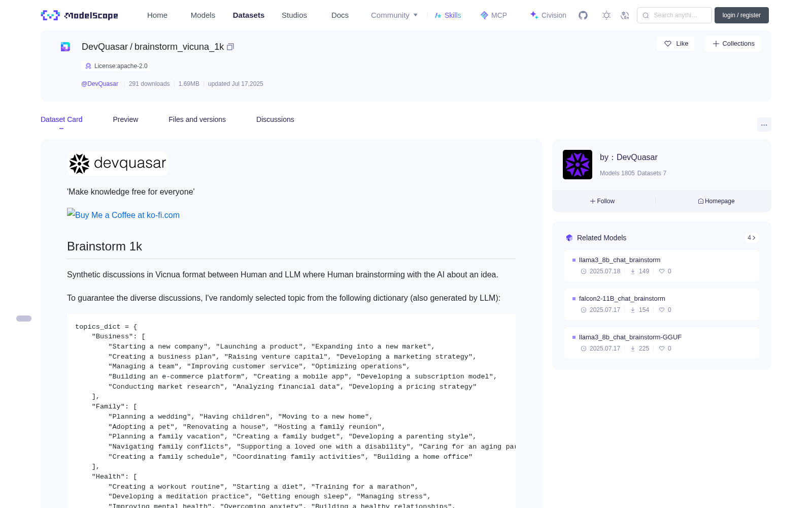Click the date 2025.07.17 on the falcon2-11B_chat_brainstorm card
This screenshot has width=812, height=508.
pos(605,310)
